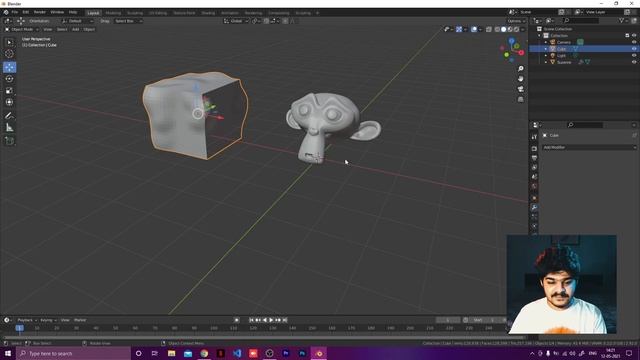Image resolution: width=640 pixels, height=360 pixels.
Task: Click the Blender logo menu icon
Action: (x=6, y=12)
